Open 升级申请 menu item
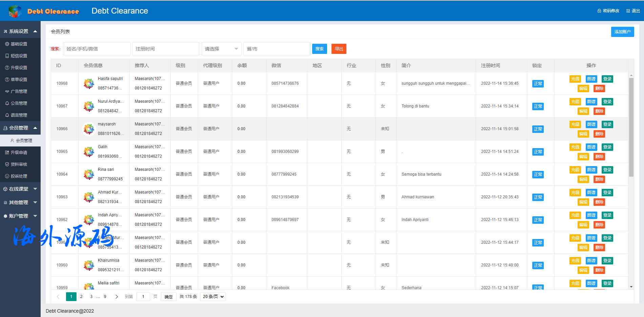Image resolution: width=644 pixels, height=317 pixels. click(x=19, y=153)
